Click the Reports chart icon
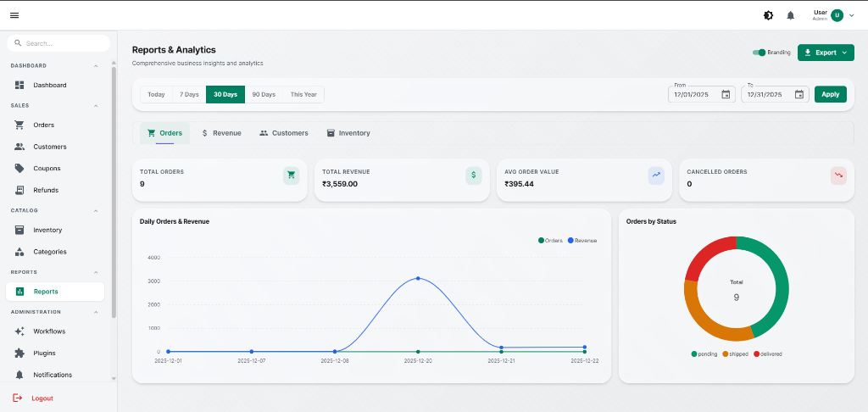Screen dimensions: 868x412 point(20,292)
